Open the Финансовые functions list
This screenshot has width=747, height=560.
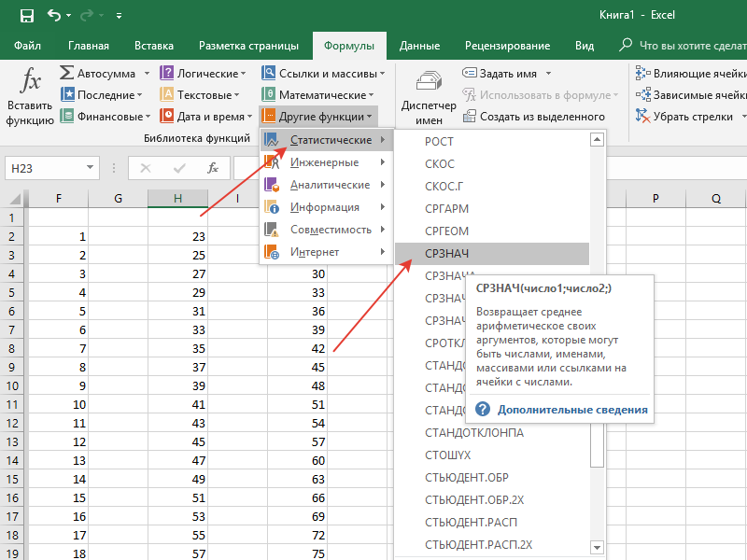(106, 116)
